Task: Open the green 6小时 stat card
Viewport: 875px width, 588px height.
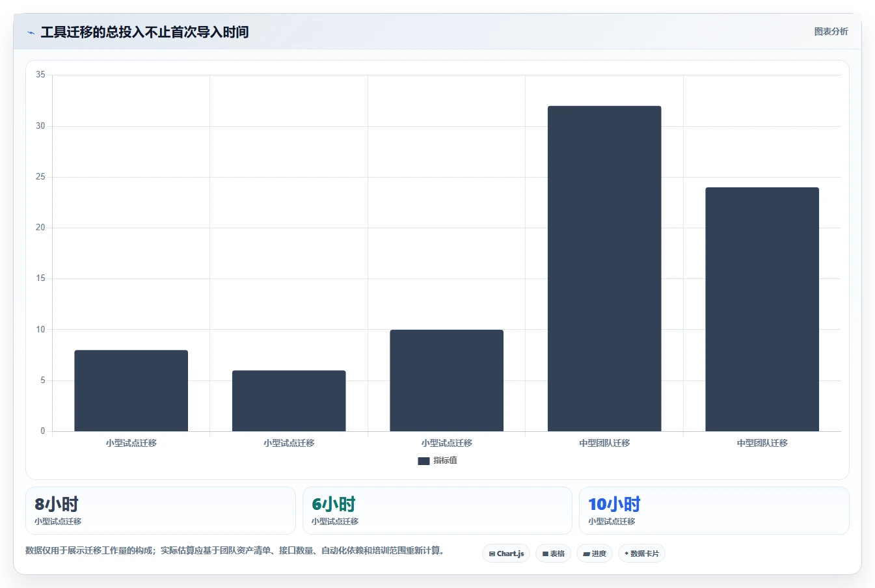Action: pos(437,511)
